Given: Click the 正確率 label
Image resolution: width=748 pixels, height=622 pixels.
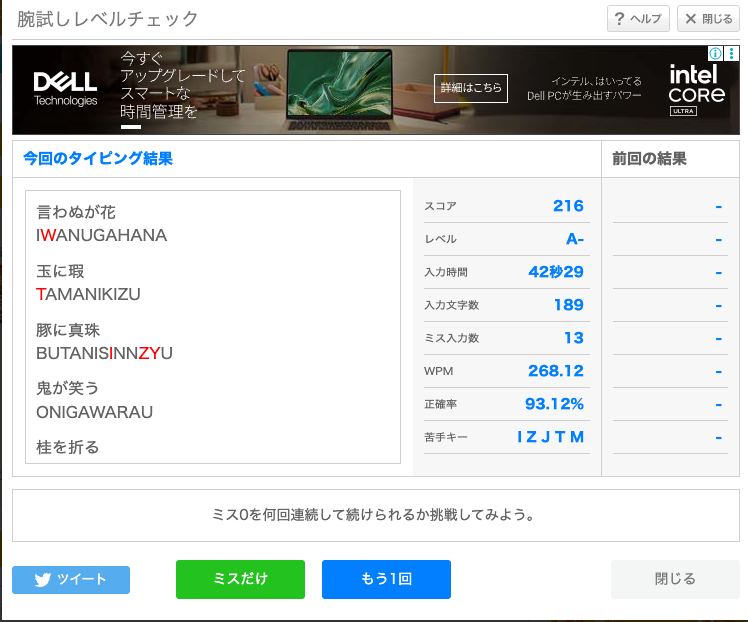Looking at the screenshot, I should [x=440, y=404].
